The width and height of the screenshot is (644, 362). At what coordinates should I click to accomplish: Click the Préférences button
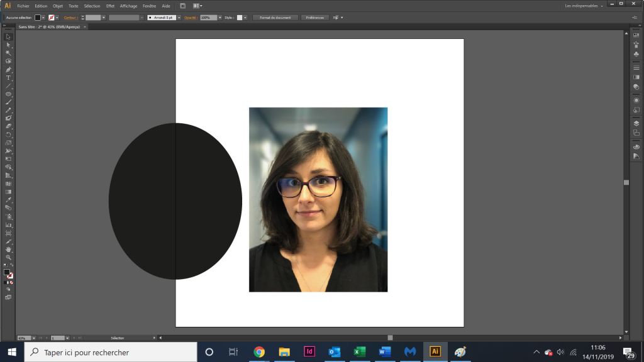315,18
